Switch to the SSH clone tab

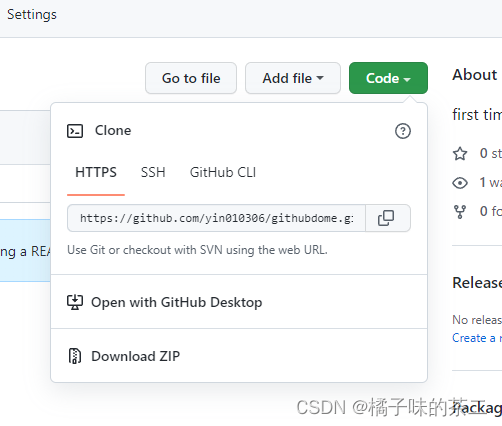coord(153,173)
